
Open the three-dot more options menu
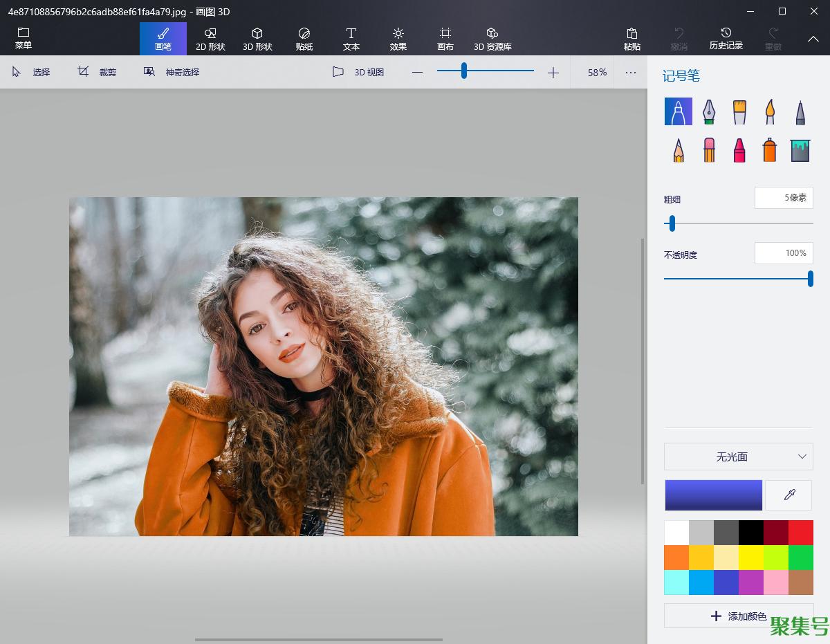click(x=631, y=72)
